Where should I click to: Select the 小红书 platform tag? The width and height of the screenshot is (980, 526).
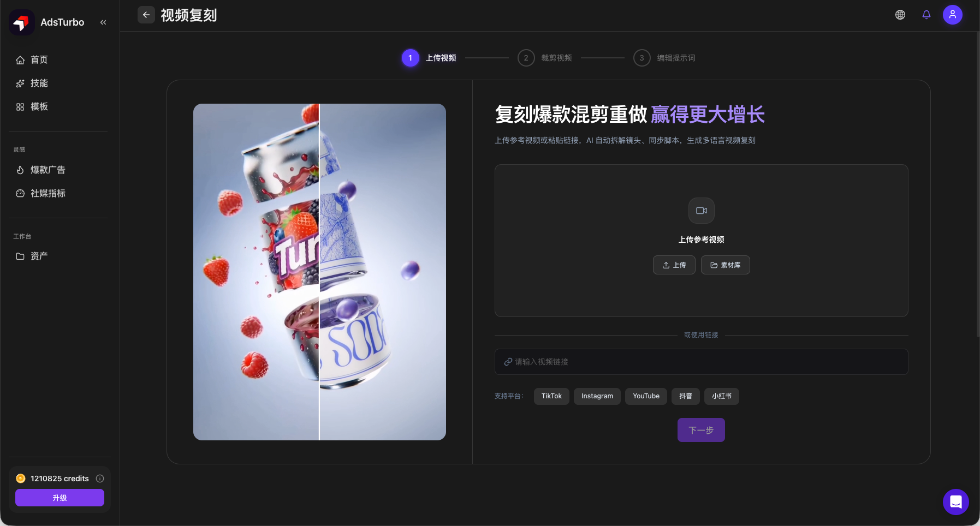(x=722, y=396)
